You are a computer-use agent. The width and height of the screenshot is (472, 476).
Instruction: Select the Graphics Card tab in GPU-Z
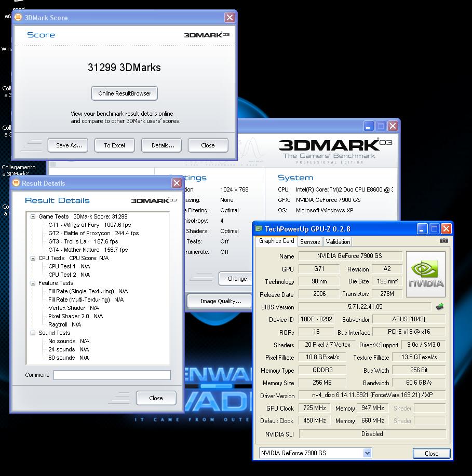point(276,241)
